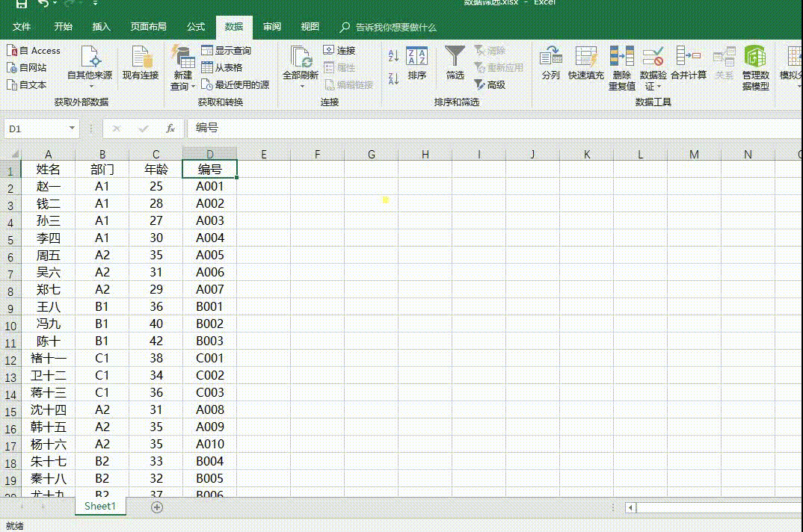The width and height of the screenshot is (803, 532).
Task: Add a new sheet with plus button
Action: (157, 507)
